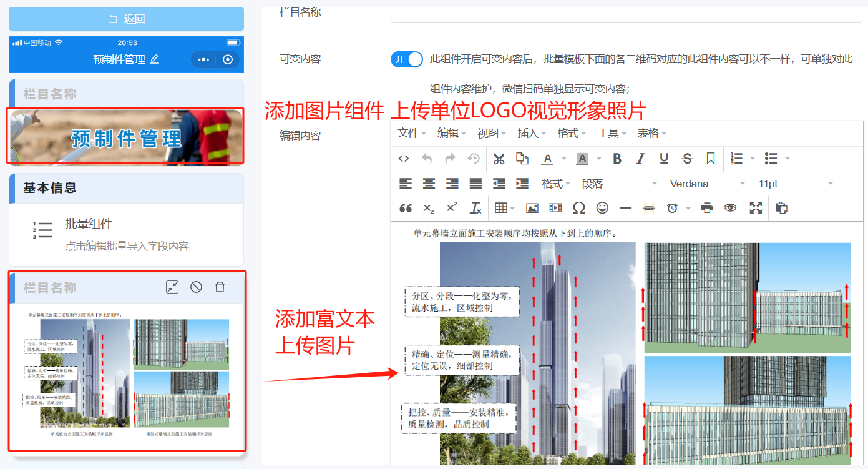This screenshot has width=868, height=469.
Task: Click the undo arrow in the editor toolbar
Action: (427, 159)
